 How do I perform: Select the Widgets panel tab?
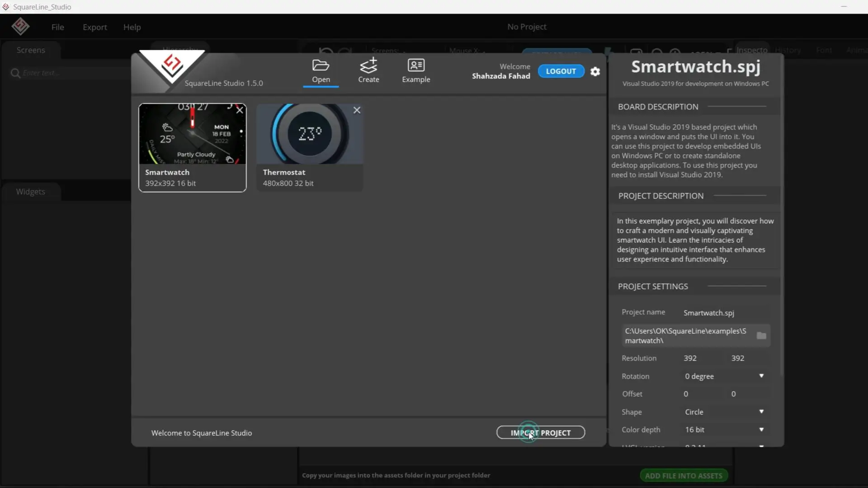31,192
